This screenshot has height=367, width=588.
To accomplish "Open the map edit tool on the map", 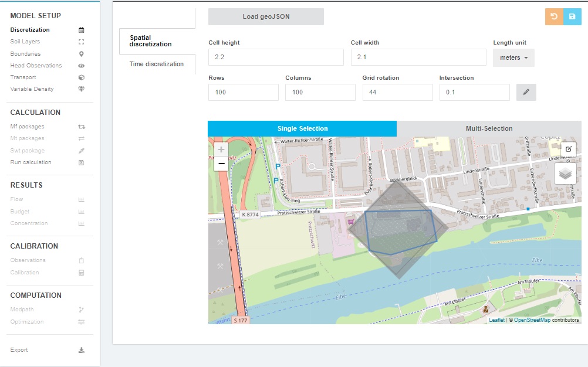I will click(567, 149).
